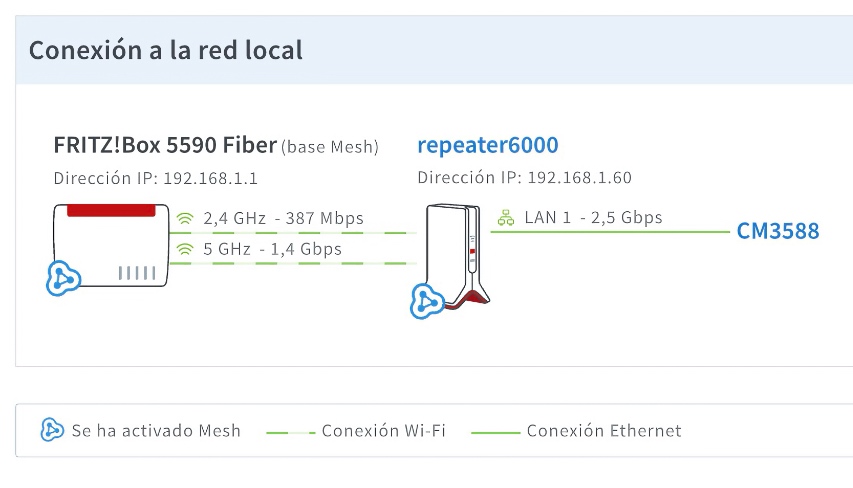Click the 2,4 GHz Wi-Fi signal icon
The image size is (853, 488).
click(x=185, y=219)
